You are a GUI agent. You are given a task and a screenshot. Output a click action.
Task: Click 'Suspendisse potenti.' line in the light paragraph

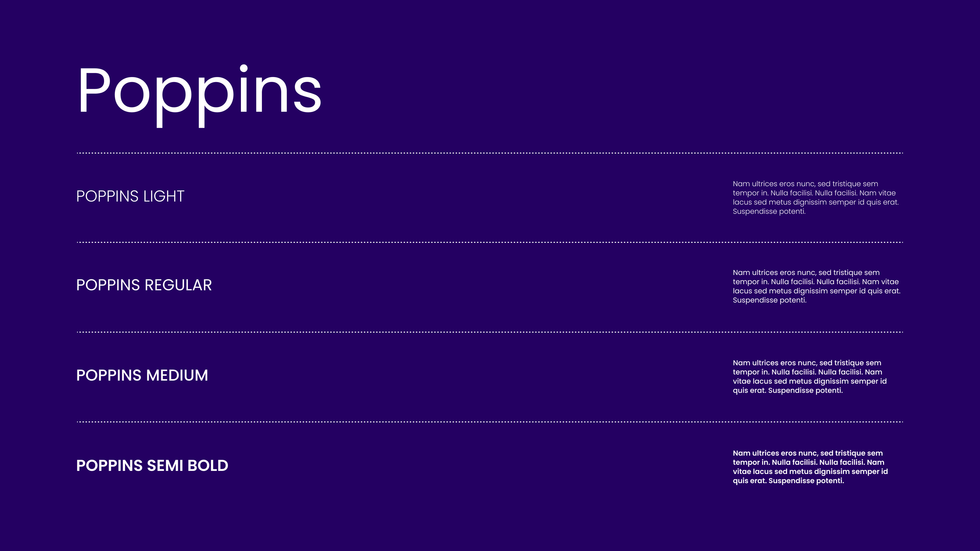point(769,211)
